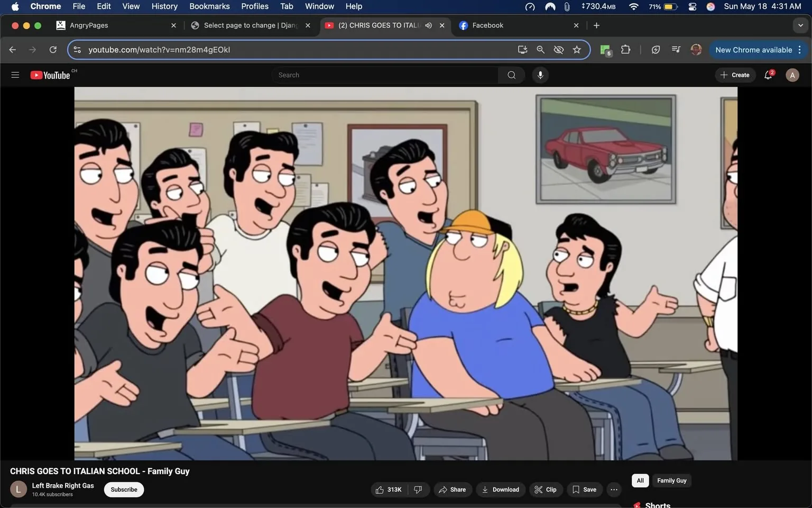This screenshot has height=508, width=812.
Task: Open the Share options for the video
Action: (x=453, y=489)
